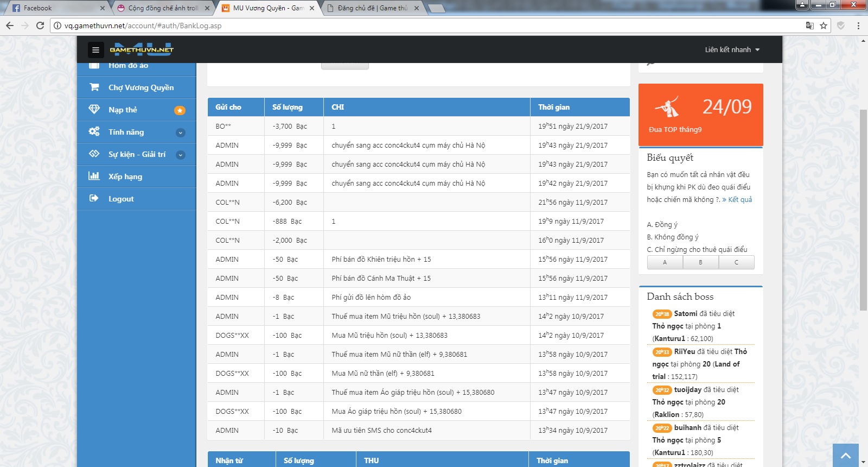Viewport: 868px width, 467px height.
Task: Vote option A in the poll
Action: point(665,262)
